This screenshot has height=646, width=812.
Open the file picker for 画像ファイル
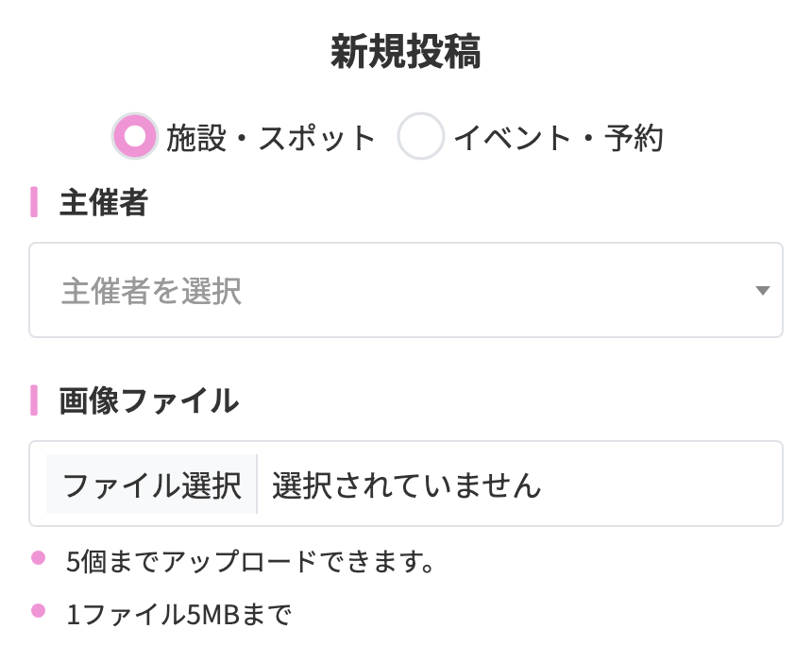pos(149,484)
